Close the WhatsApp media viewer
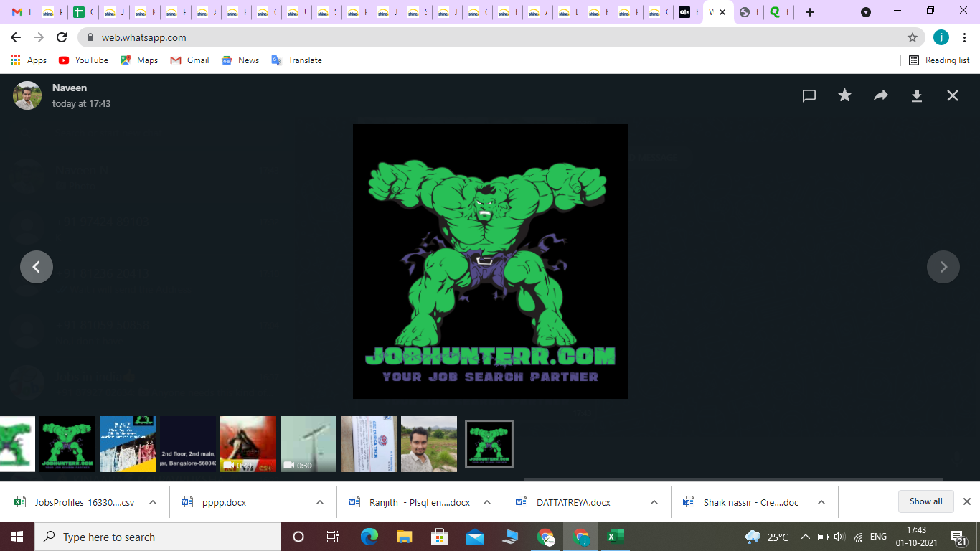The image size is (980, 551). [953, 95]
